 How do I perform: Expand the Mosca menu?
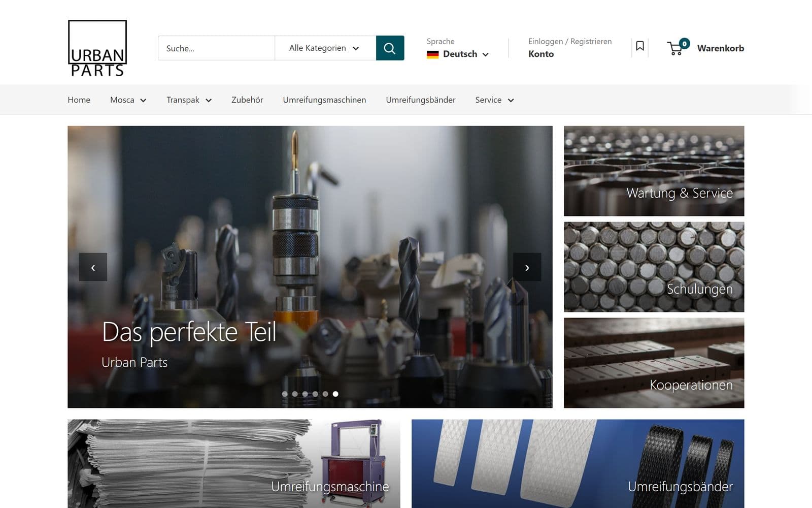pos(128,100)
